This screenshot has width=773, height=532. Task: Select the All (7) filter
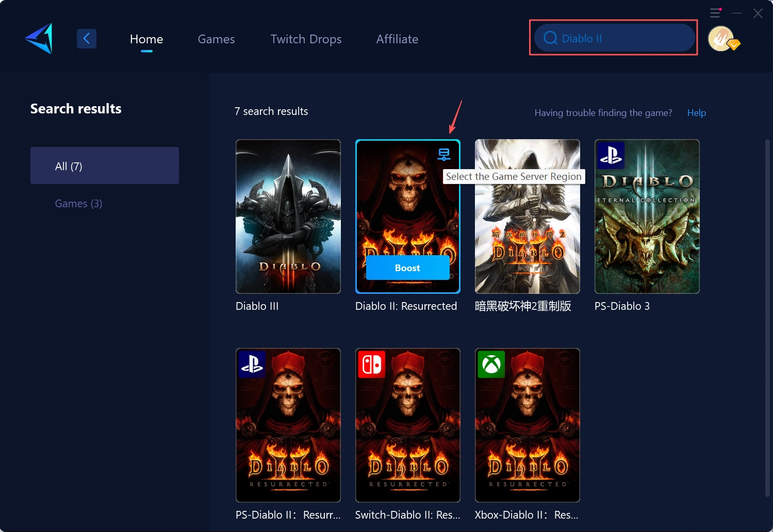point(105,165)
